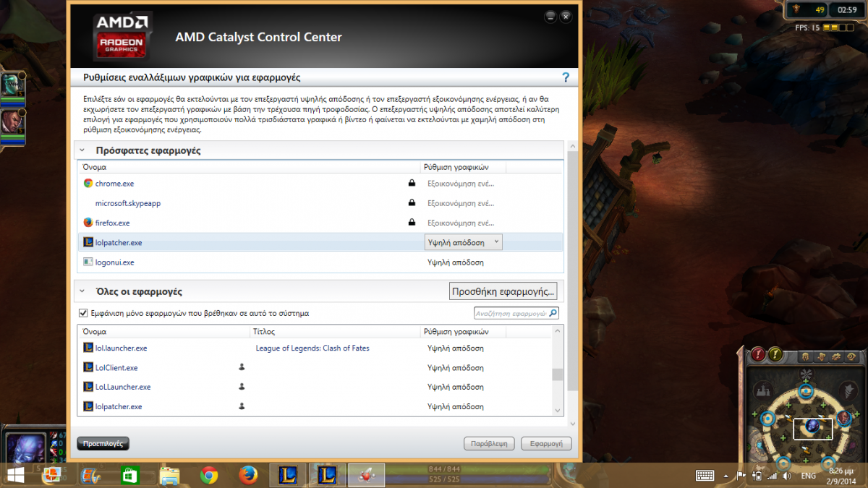Click the lock icon in chrome.exe row
This screenshot has height=488, width=868.
click(412, 184)
